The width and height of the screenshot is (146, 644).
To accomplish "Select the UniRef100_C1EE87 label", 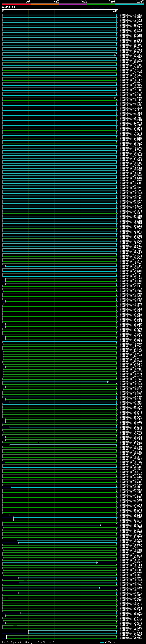I will click(131, 90).
